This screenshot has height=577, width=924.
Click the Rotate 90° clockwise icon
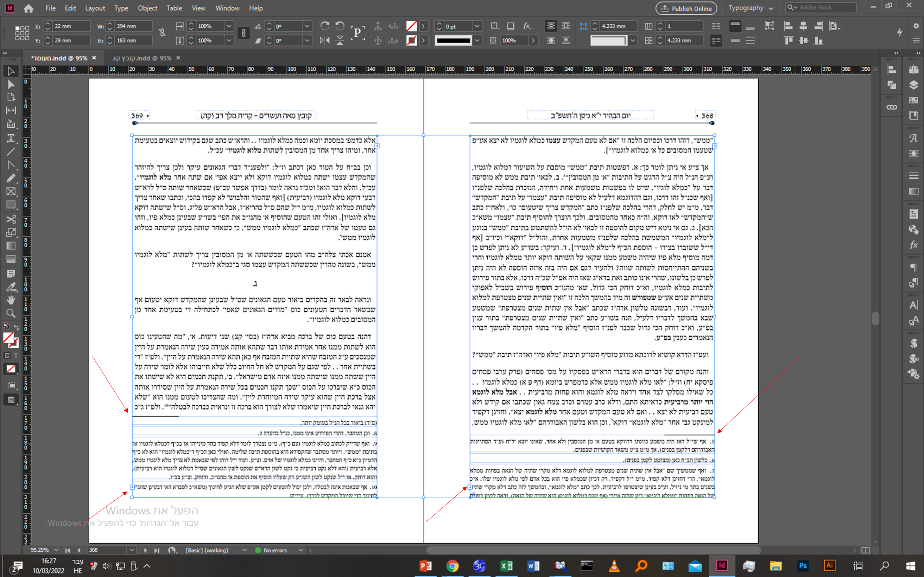pyautogui.click(x=324, y=26)
